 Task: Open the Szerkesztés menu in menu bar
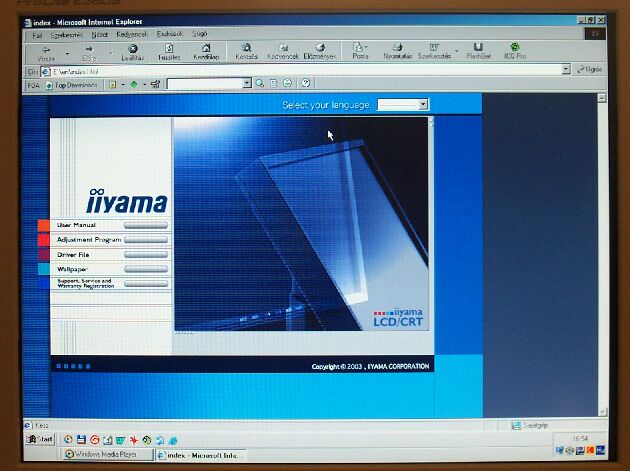pyautogui.click(x=67, y=35)
